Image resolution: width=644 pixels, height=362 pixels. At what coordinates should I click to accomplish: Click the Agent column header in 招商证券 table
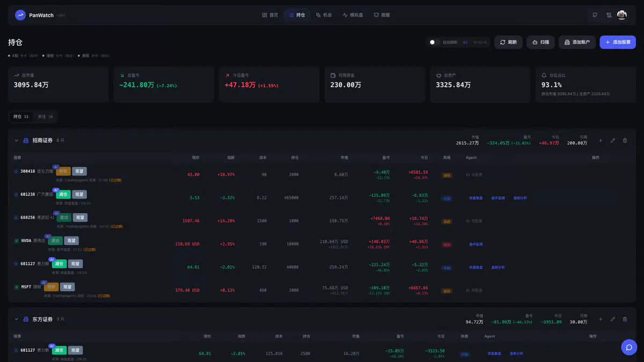click(471, 158)
